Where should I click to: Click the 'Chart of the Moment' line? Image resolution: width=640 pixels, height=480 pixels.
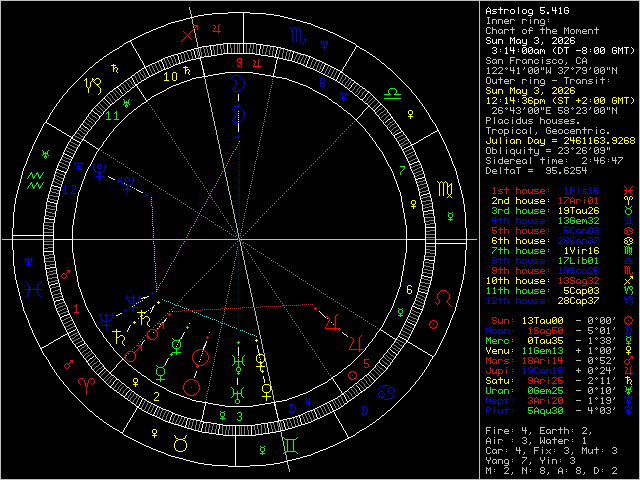(x=542, y=31)
